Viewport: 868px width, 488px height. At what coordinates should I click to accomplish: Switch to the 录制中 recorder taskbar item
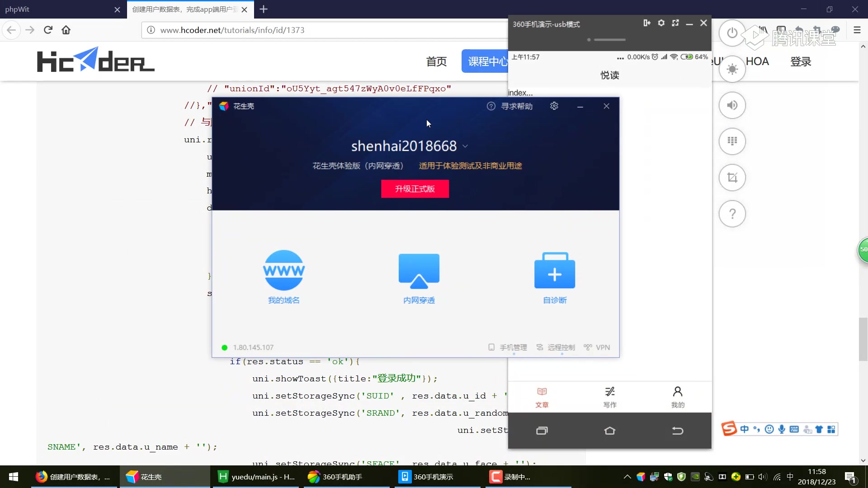coord(528,477)
